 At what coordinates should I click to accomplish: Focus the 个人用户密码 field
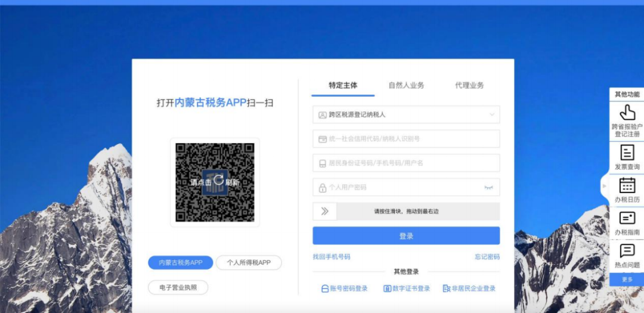[x=406, y=187]
